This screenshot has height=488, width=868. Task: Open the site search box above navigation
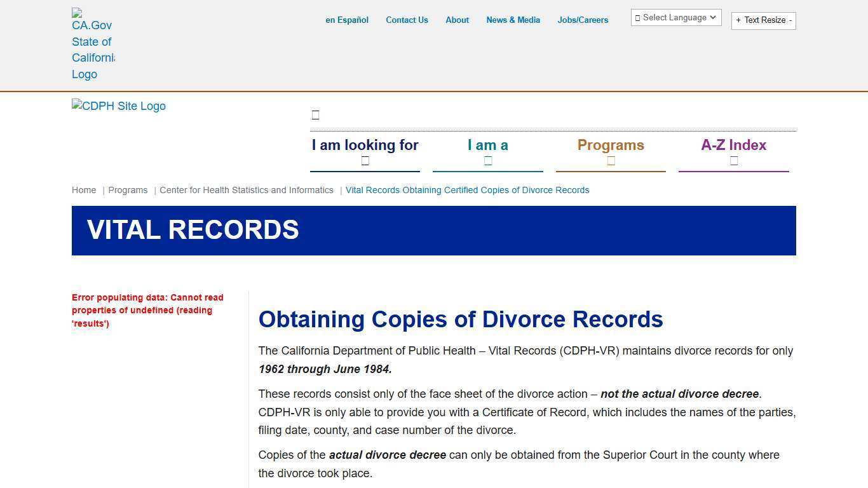point(316,114)
